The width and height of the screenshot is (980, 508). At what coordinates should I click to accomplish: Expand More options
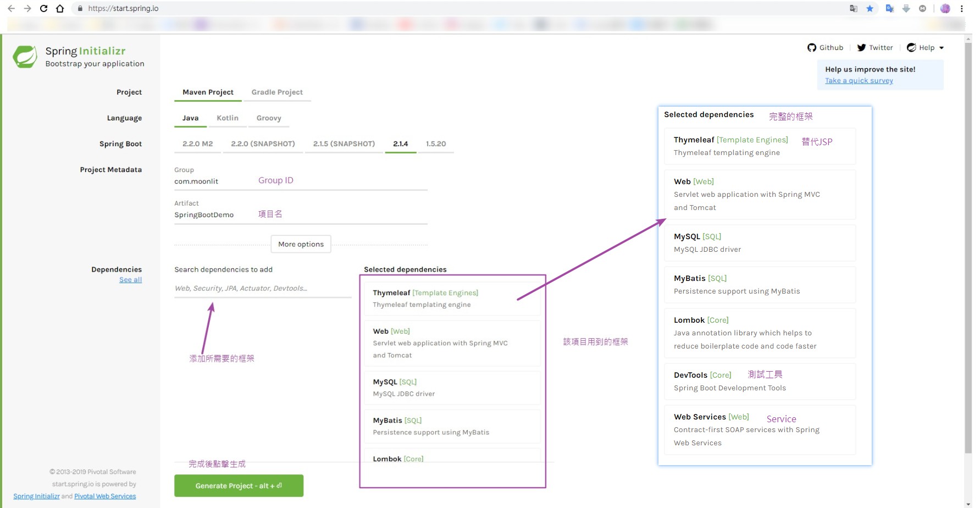[x=301, y=244]
